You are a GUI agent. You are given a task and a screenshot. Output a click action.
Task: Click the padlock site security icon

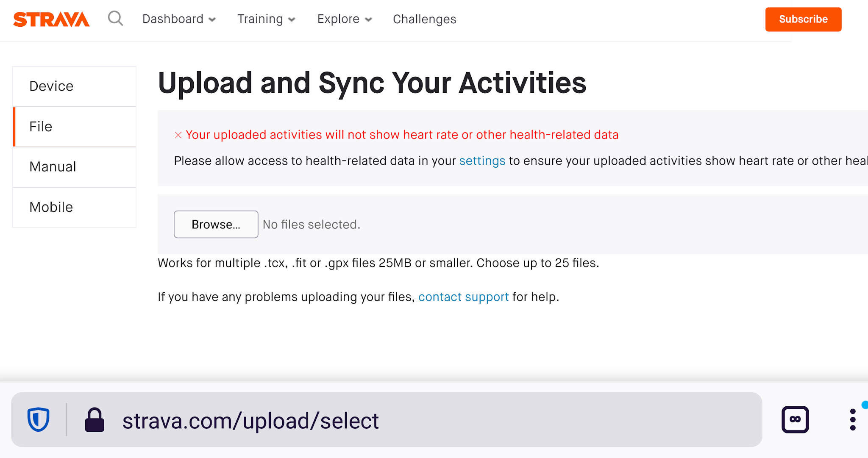[x=95, y=420]
